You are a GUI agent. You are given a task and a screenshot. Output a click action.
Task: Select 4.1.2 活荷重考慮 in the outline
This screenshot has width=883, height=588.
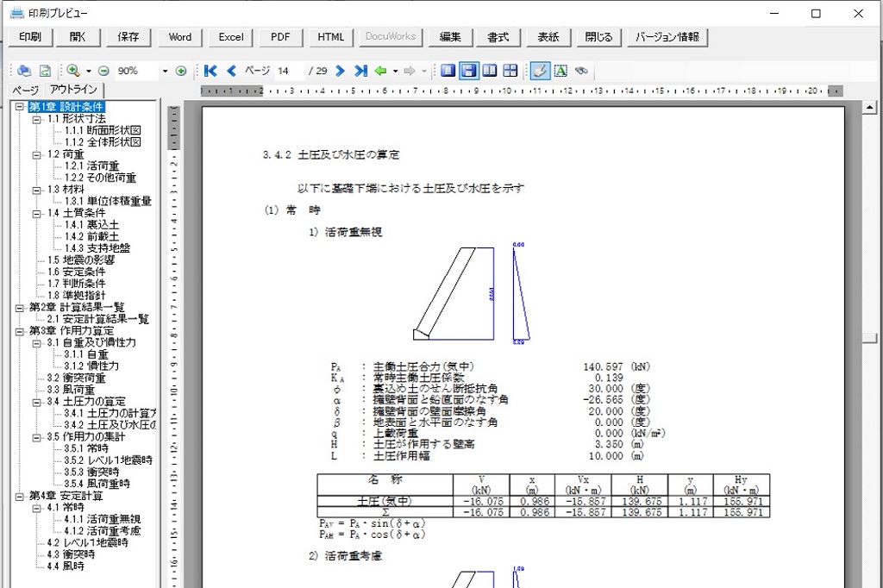pos(103,531)
